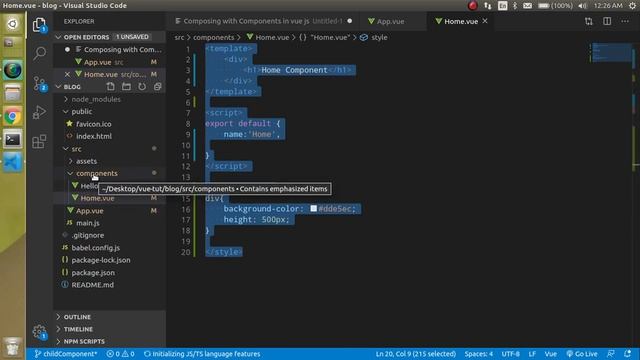
Task: Open App.vue from Open Editors list
Action: coord(109,62)
